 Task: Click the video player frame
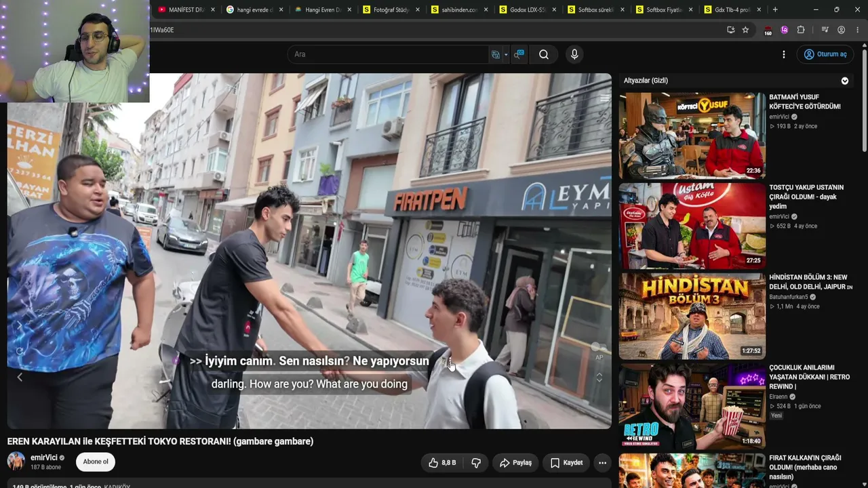[309, 251]
